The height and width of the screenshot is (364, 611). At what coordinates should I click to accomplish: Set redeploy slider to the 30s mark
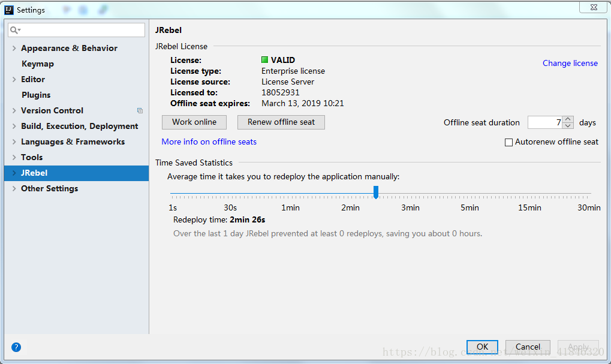230,193
